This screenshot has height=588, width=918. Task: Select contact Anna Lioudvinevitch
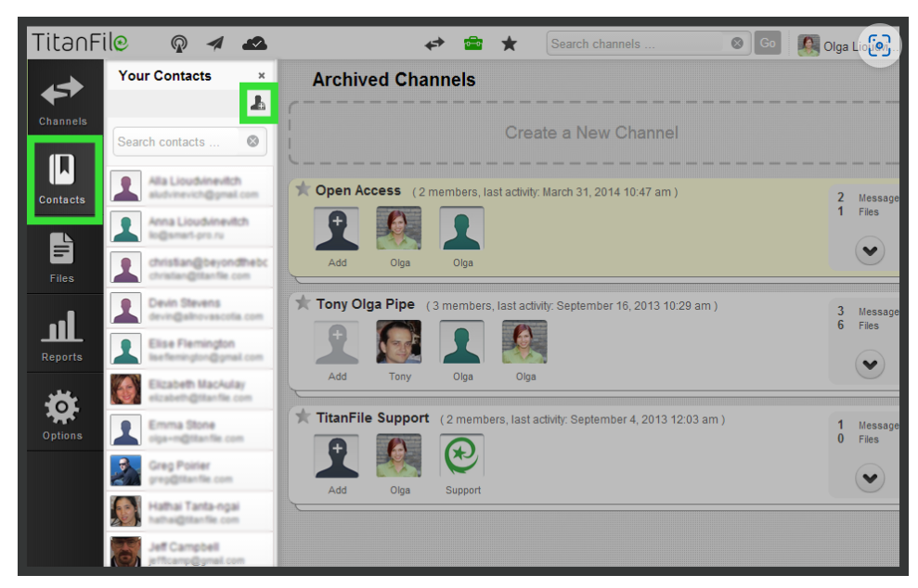point(189,227)
